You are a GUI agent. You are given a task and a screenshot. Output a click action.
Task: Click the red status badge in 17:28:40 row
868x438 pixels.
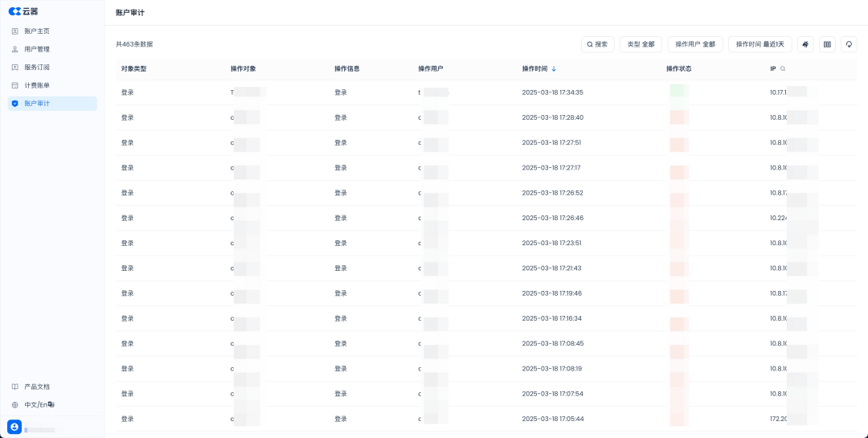pos(678,117)
